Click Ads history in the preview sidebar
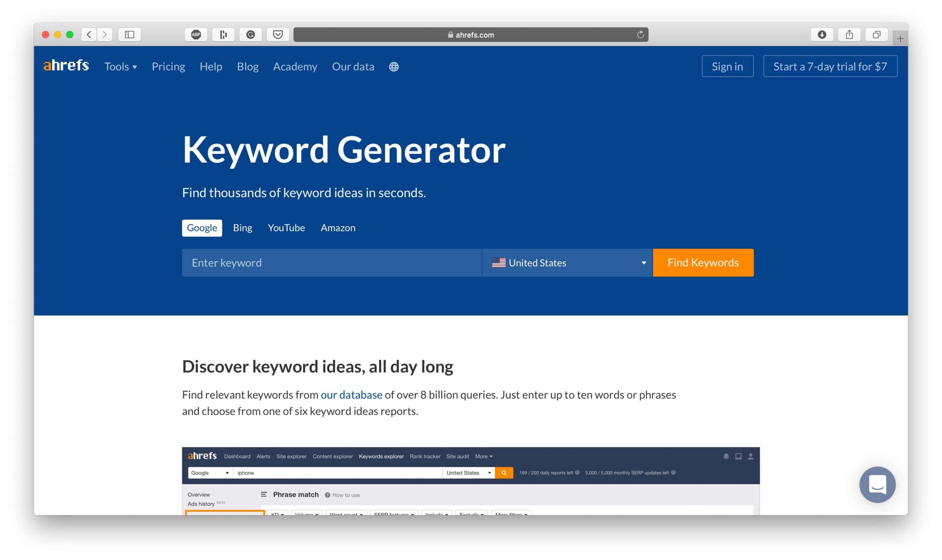Screen dimensions: 942x560 [x=201, y=504]
